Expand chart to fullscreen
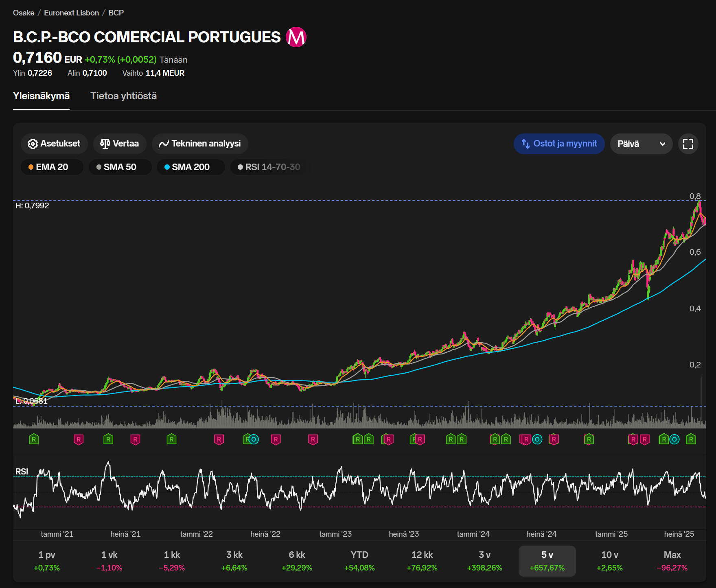This screenshot has height=588, width=716. pos(688,144)
